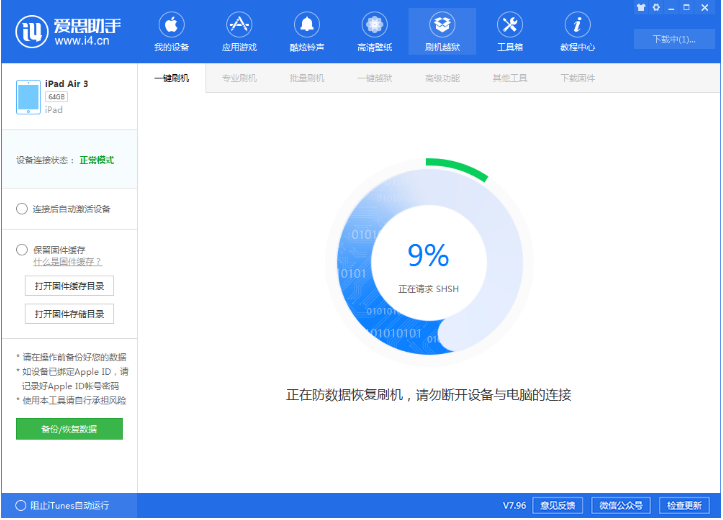The width and height of the screenshot is (723, 520).
Task: Switch to 批量刷机 tab
Action: click(x=307, y=78)
